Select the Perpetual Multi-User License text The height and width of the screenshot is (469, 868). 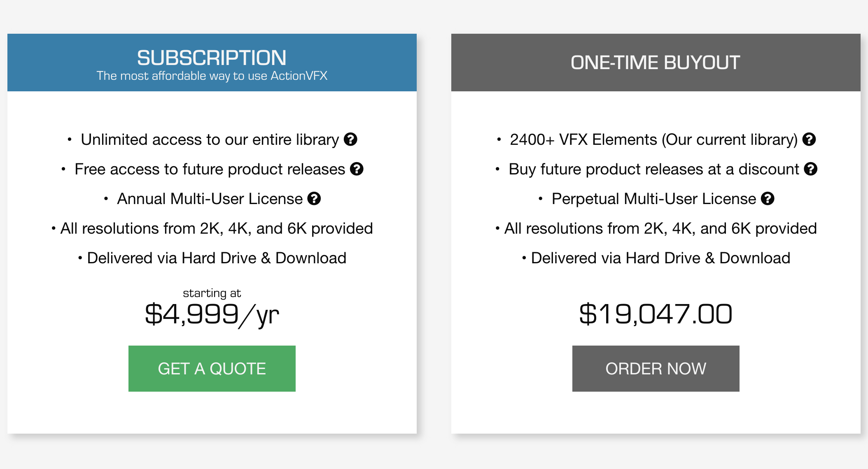pos(653,199)
